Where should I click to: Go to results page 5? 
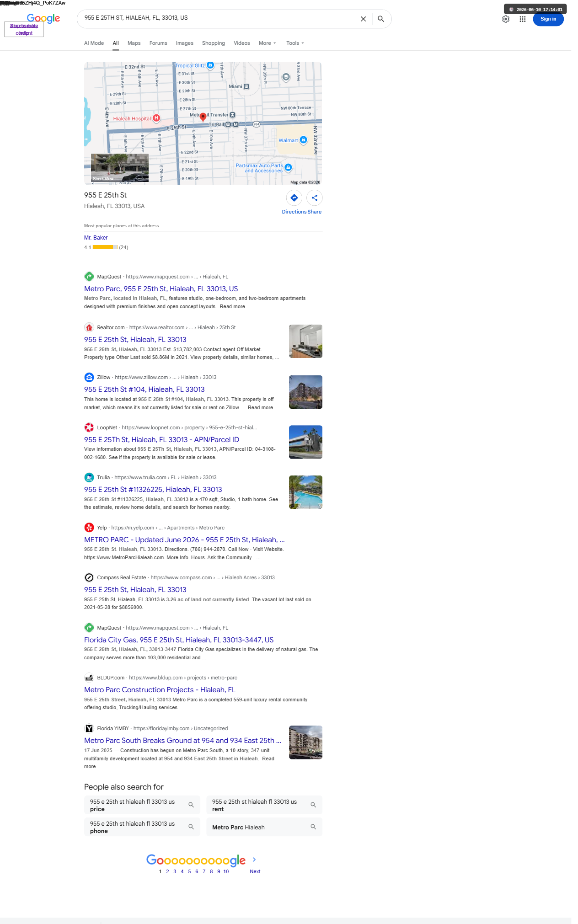(x=189, y=871)
